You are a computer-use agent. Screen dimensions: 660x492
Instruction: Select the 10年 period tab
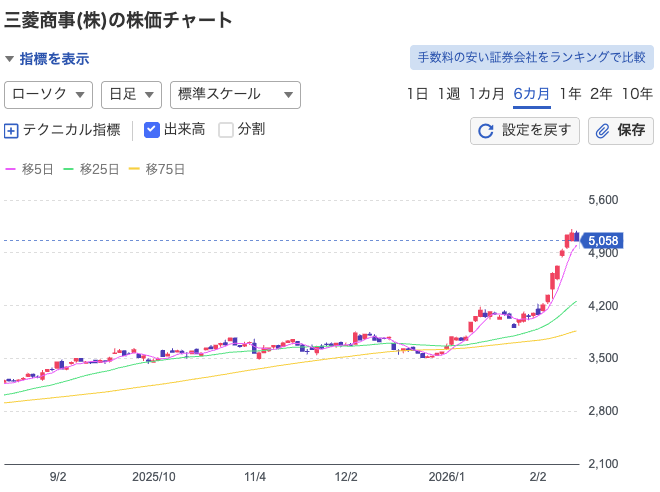pyautogui.click(x=637, y=94)
